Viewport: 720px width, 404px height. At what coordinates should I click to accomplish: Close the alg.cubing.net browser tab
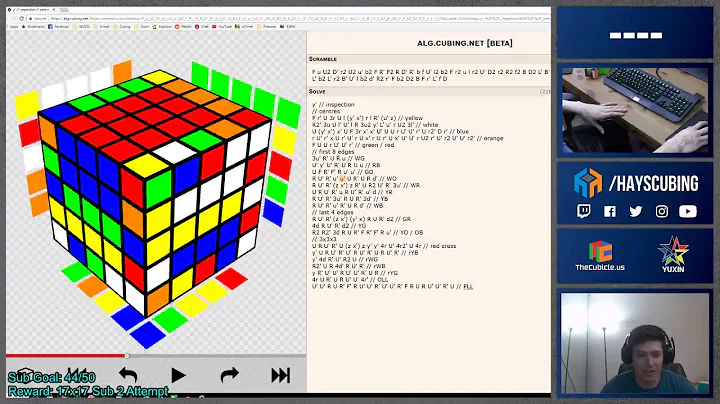pyautogui.click(x=54, y=9)
